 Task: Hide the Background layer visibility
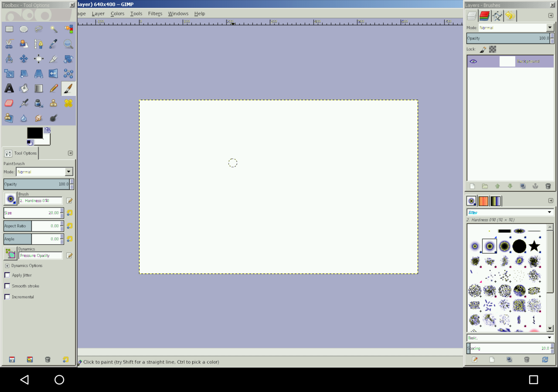pos(473,61)
